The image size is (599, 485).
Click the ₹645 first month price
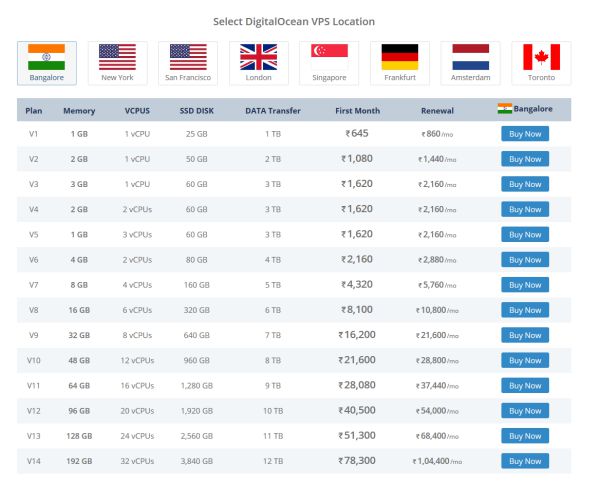click(x=357, y=133)
